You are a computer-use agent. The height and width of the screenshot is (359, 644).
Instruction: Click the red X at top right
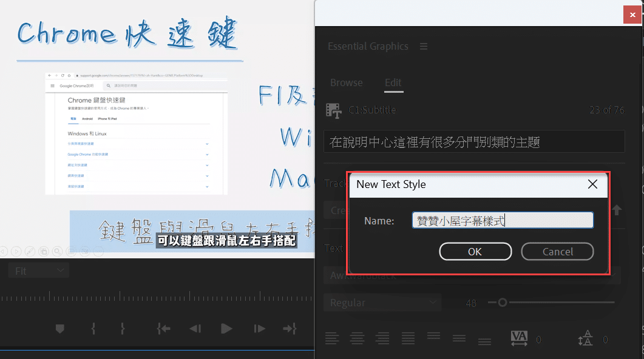(x=632, y=15)
